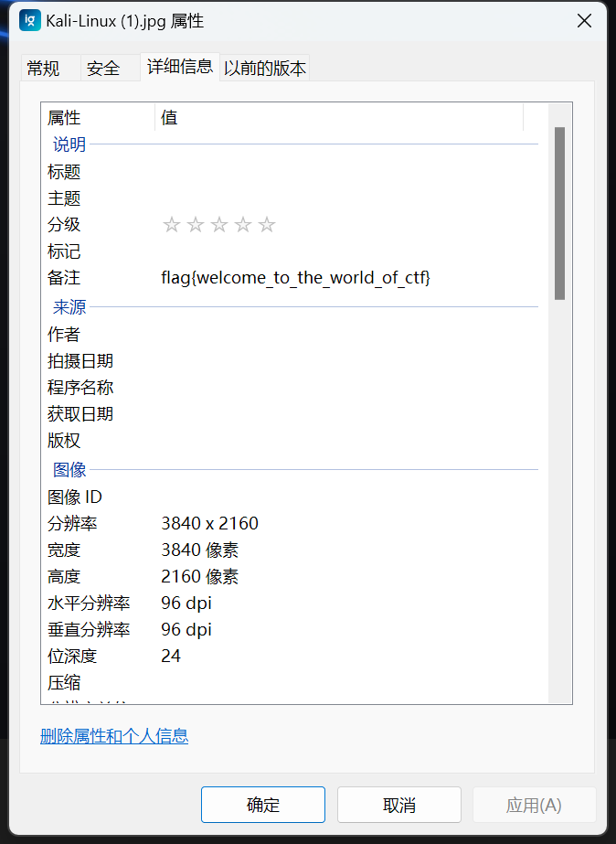The width and height of the screenshot is (616, 844).
Task: Set rating to four stars
Action: pyautogui.click(x=243, y=225)
